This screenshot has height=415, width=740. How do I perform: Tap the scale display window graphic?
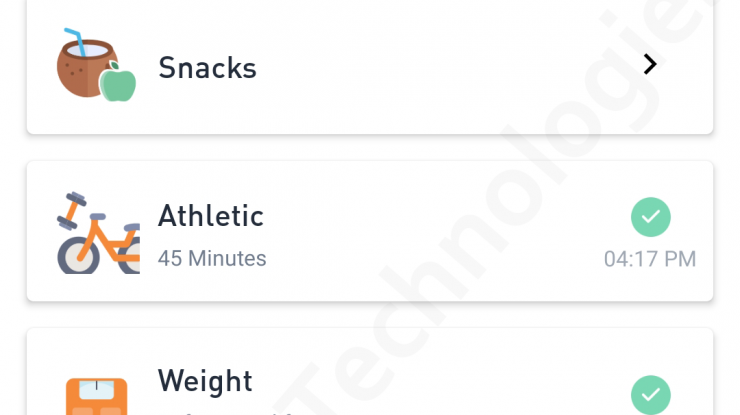point(97,390)
